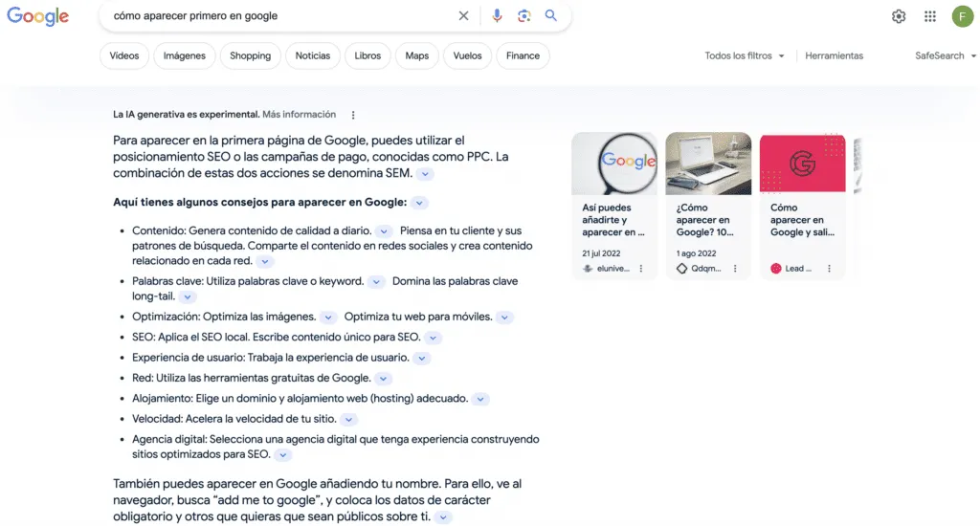Open the red G logo thumbnail card

pos(803,164)
